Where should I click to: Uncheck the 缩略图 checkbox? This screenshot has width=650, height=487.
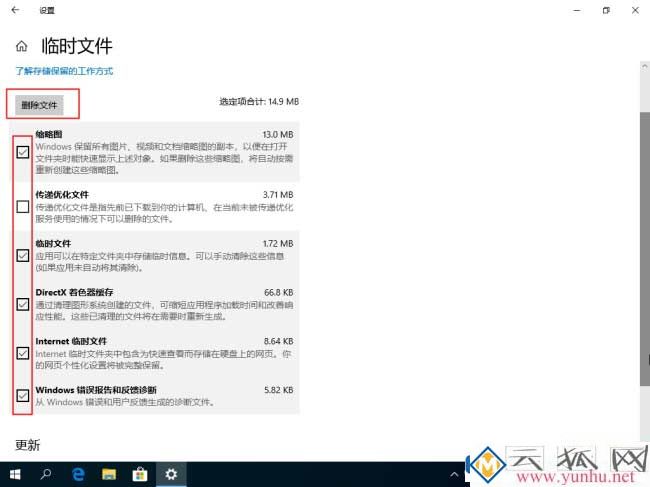[x=23, y=152]
